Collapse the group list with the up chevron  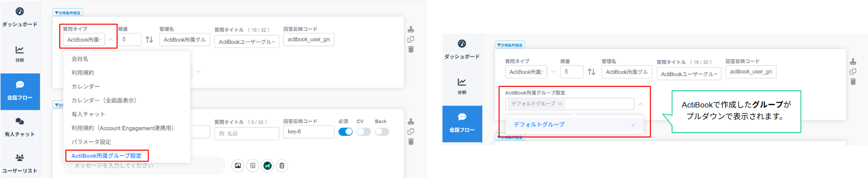(x=641, y=104)
